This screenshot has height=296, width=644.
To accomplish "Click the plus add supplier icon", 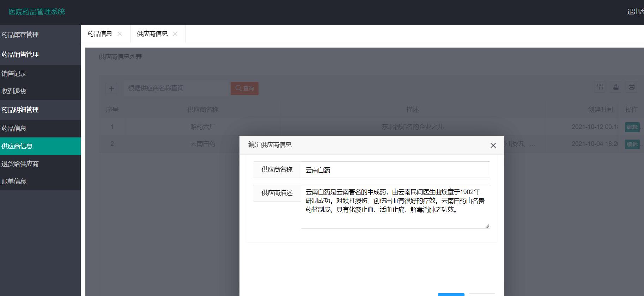I will pos(111,89).
